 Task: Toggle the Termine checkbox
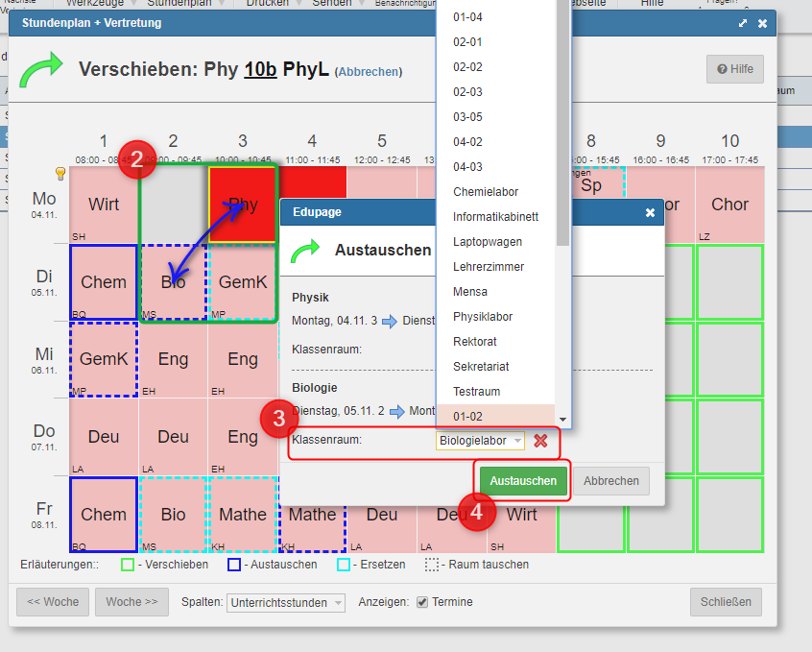point(422,602)
